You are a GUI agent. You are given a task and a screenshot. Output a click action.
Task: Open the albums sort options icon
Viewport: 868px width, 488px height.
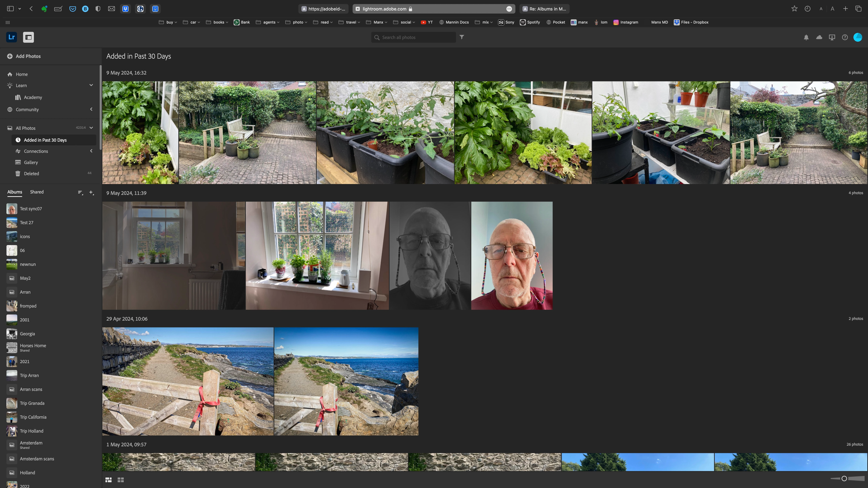pos(81,192)
